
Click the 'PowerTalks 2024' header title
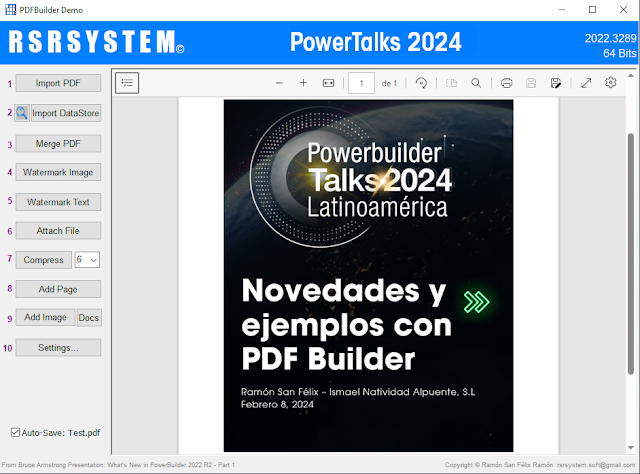click(376, 42)
